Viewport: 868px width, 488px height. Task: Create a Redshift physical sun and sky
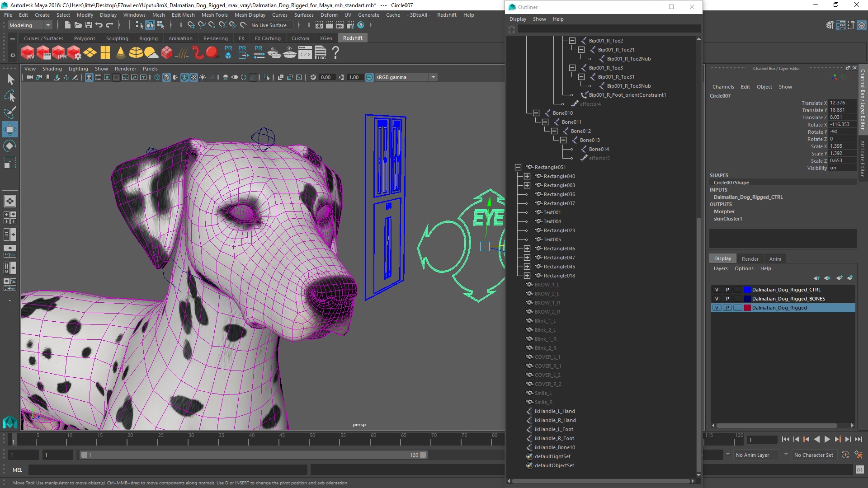151,53
